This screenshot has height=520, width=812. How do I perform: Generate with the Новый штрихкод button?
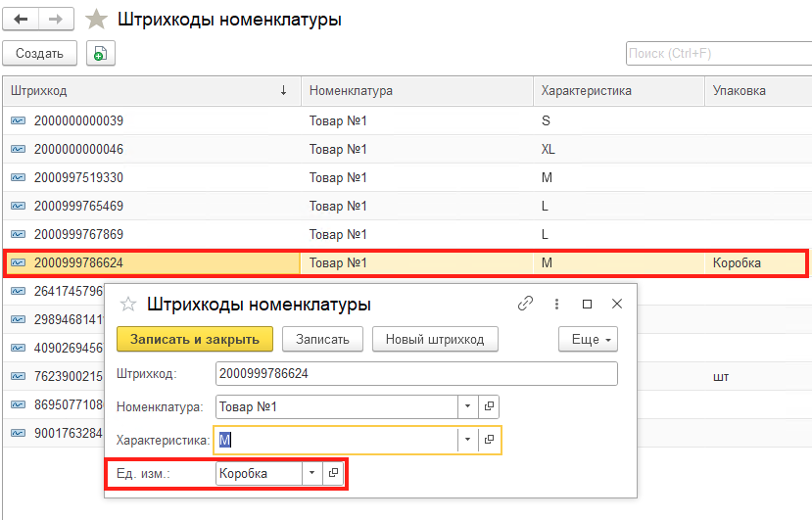[435, 339]
